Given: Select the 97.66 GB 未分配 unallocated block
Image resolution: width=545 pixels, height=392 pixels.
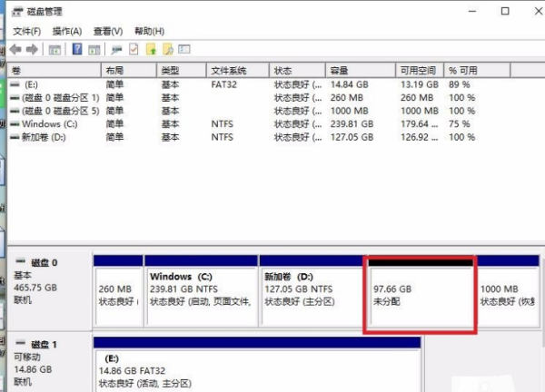Looking at the screenshot, I should pyautogui.click(x=421, y=294).
